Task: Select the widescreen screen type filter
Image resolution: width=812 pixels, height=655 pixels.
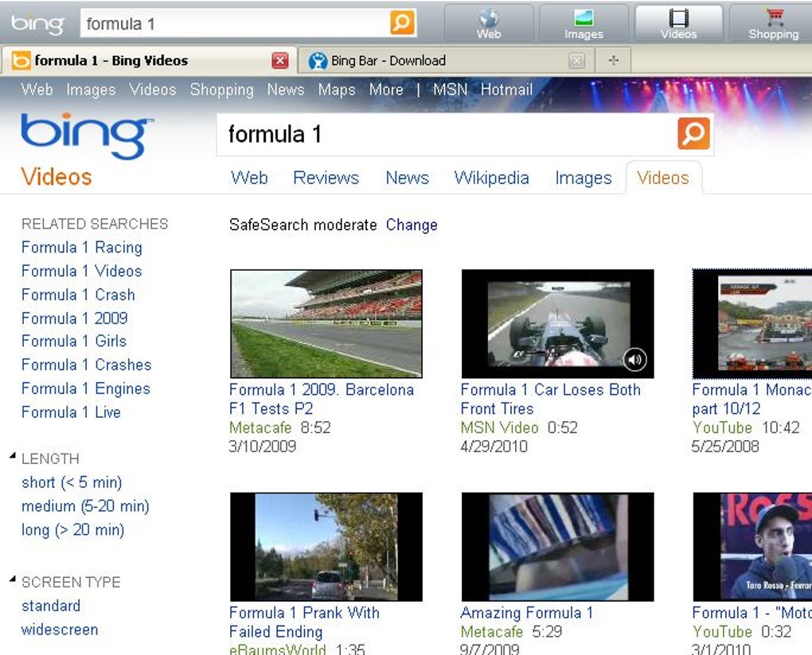Action: [60, 630]
